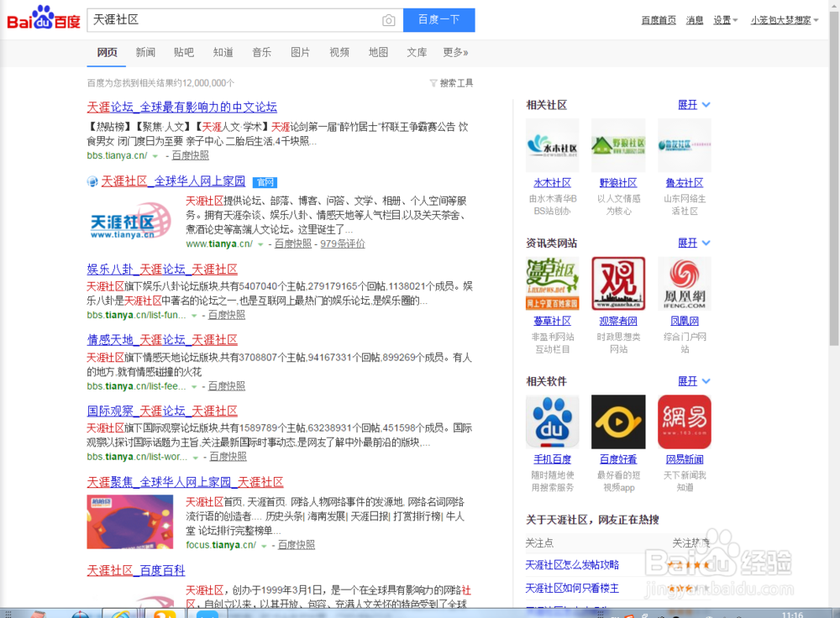Open 国际观察_天涯论坛 result link
Viewport: 840px width, 618px height.
(162, 411)
